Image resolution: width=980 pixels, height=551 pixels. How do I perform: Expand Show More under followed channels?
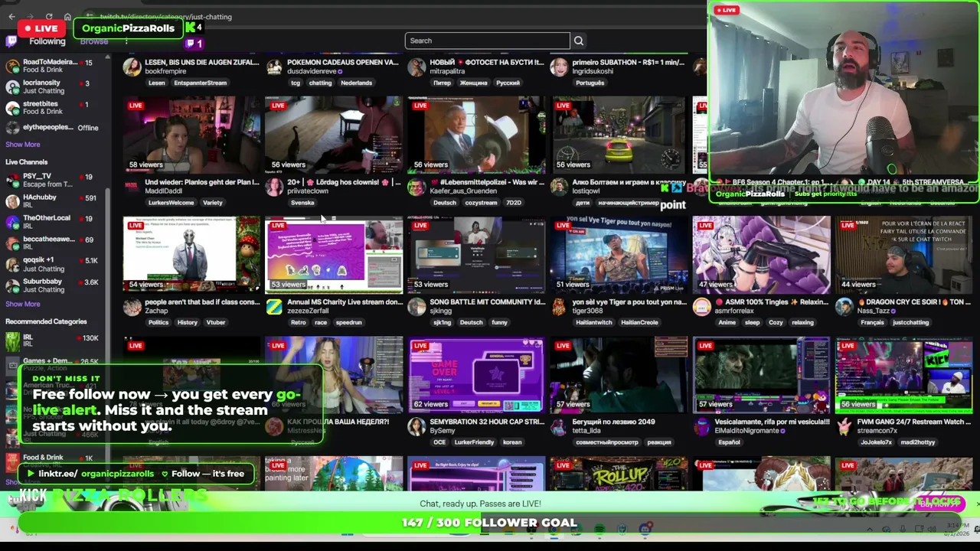coord(23,144)
